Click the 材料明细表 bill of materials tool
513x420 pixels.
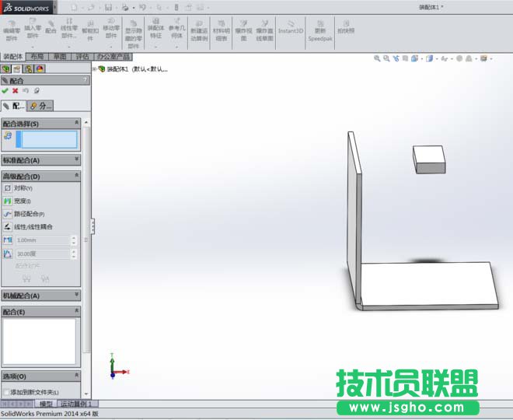coord(222,31)
